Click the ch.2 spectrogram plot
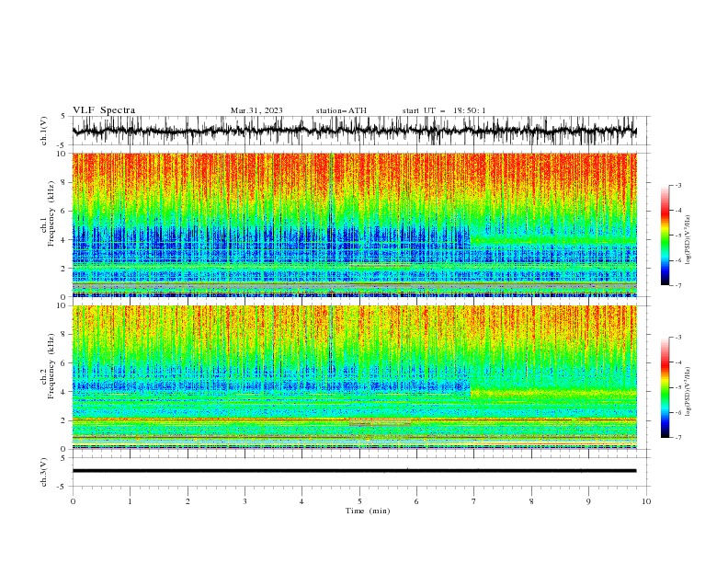Screen dimensions: 728x563 (x=354, y=377)
